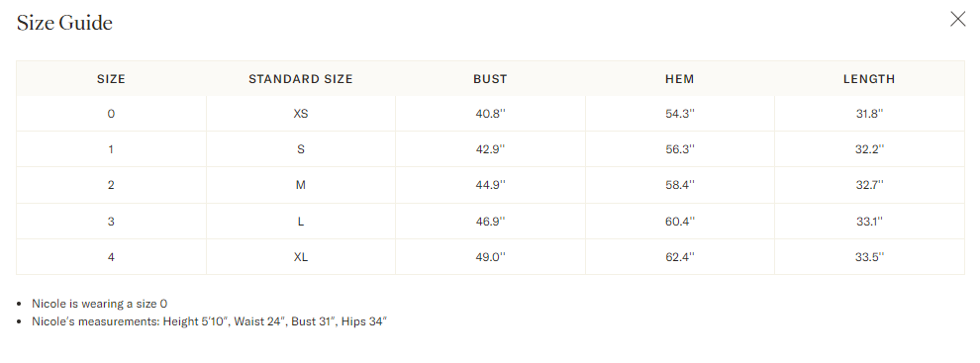This screenshot has height=363, width=980.
Task: Click the 46.9" bust measurement
Action: pos(490,221)
